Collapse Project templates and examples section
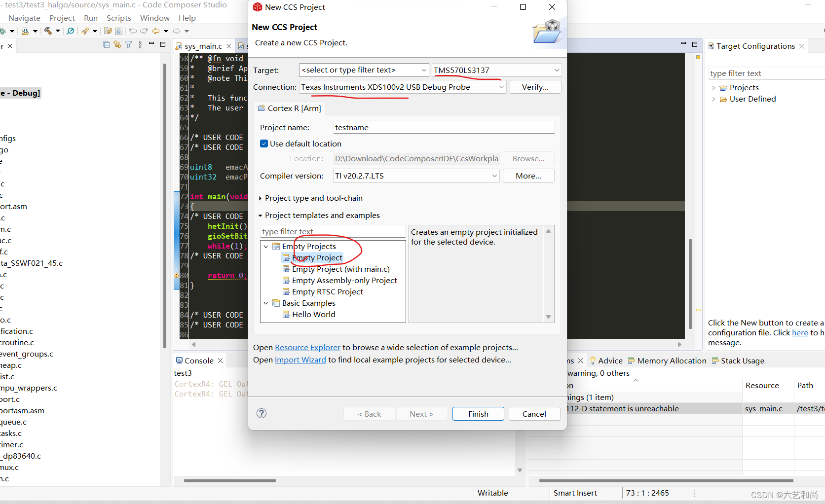The image size is (825, 504). [261, 216]
